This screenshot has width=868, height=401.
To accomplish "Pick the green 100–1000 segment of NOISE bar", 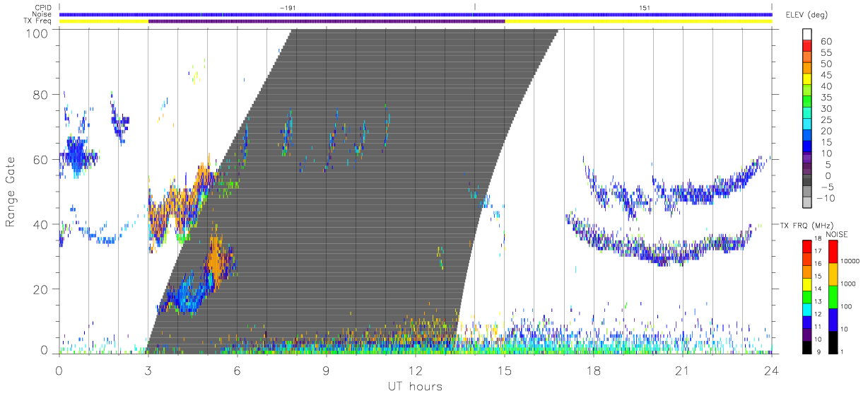I will (x=833, y=296).
